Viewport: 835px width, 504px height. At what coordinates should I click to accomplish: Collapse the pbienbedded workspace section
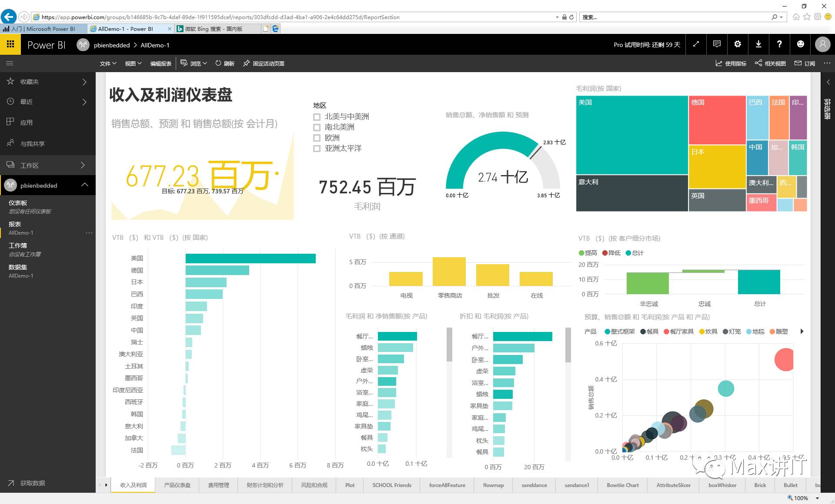coord(85,185)
